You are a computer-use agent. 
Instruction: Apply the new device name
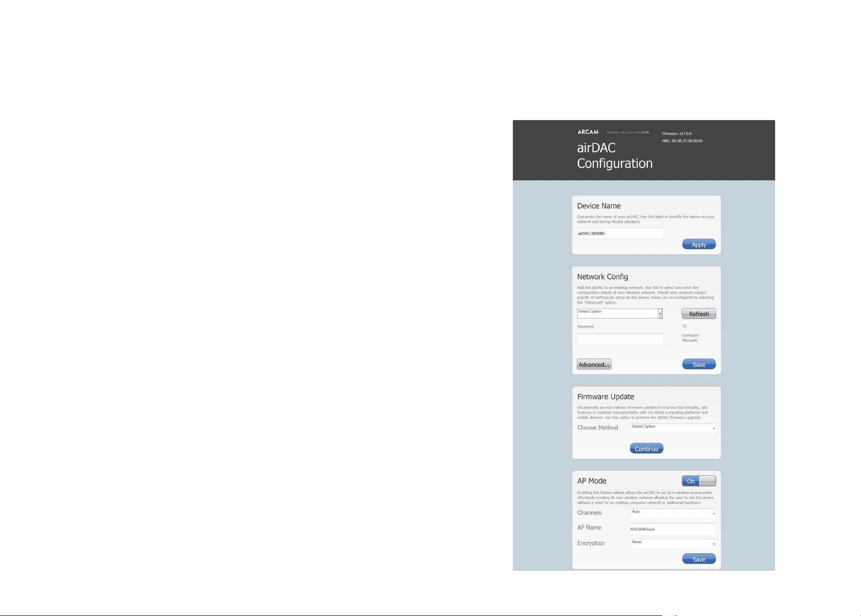699,245
